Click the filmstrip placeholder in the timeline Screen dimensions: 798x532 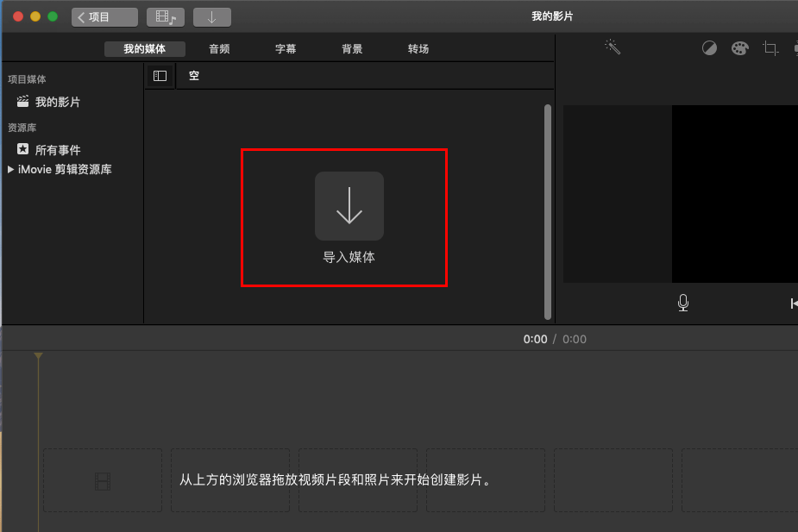(103, 480)
